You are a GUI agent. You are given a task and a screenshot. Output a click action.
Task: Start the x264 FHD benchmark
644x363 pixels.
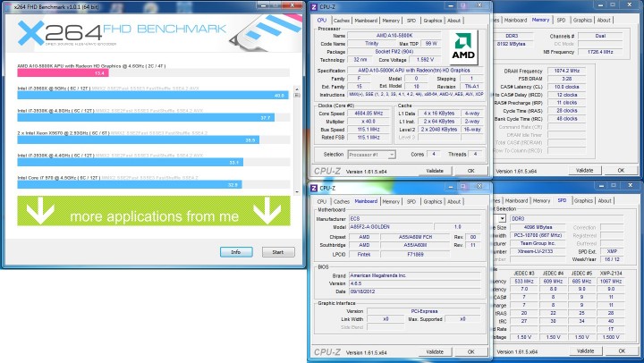pyautogui.click(x=278, y=252)
